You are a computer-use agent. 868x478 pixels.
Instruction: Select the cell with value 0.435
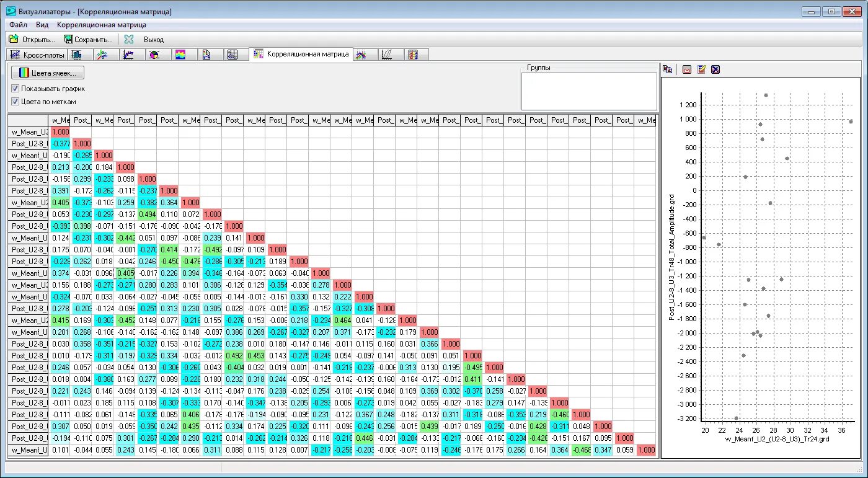[x=189, y=427]
